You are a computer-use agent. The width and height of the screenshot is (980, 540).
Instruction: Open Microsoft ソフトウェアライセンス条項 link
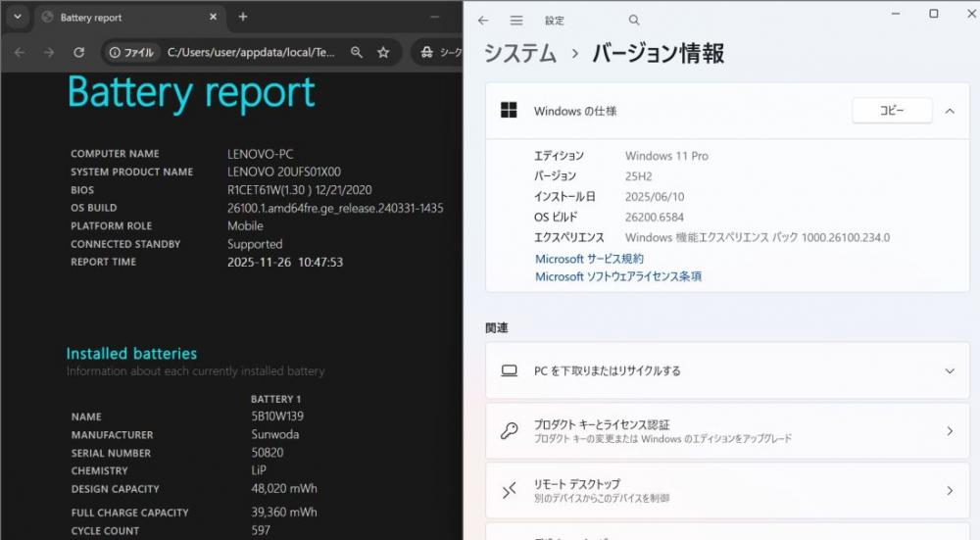click(x=617, y=276)
